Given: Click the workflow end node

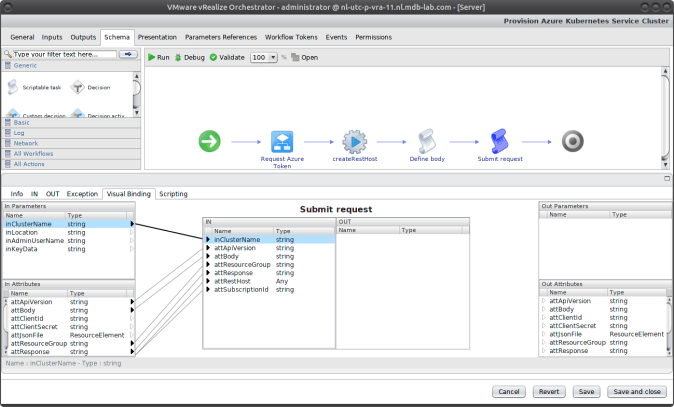Looking at the screenshot, I should 572,141.
